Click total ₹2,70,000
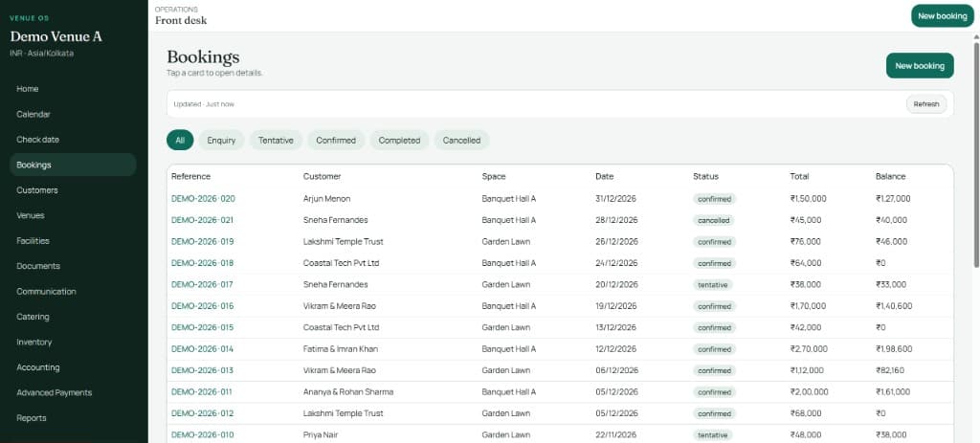This screenshot has height=443, width=980. coord(809,348)
